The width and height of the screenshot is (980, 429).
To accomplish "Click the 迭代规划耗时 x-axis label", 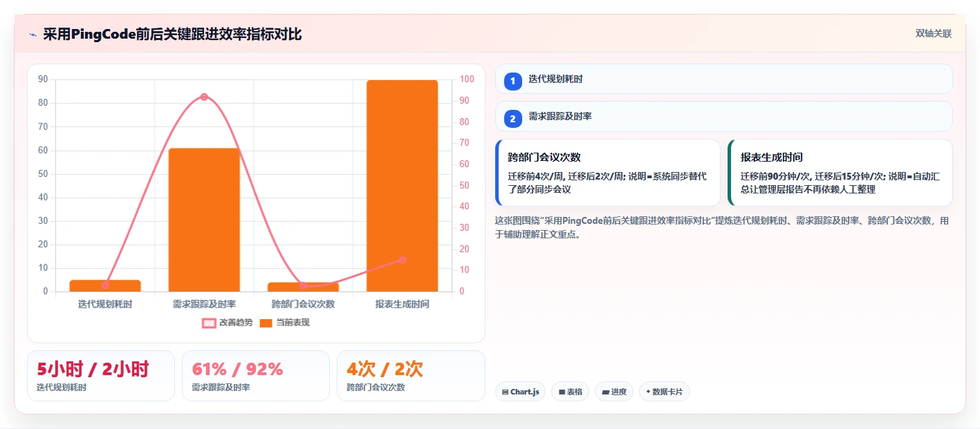I will (x=105, y=304).
